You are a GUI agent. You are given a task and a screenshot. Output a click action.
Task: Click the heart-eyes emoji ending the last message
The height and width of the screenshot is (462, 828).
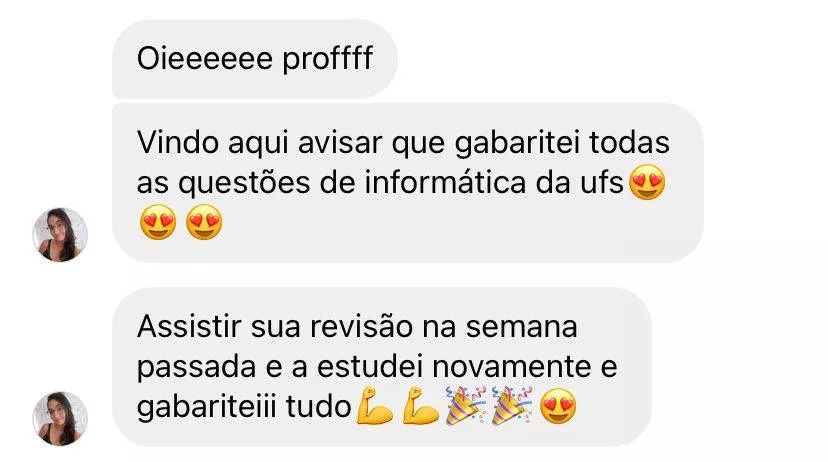tap(559, 406)
